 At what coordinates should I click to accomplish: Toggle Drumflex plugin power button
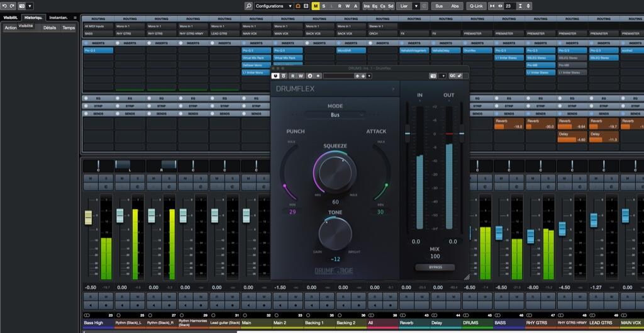tap(275, 76)
